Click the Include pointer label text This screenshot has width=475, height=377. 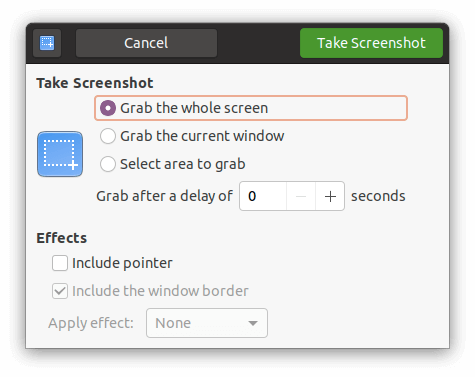tap(122, 263)
